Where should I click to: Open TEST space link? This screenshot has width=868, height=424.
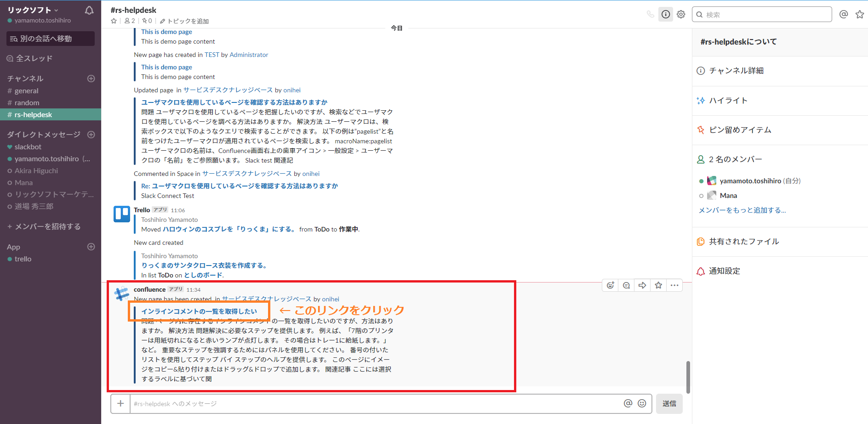(x=212, y=55)
